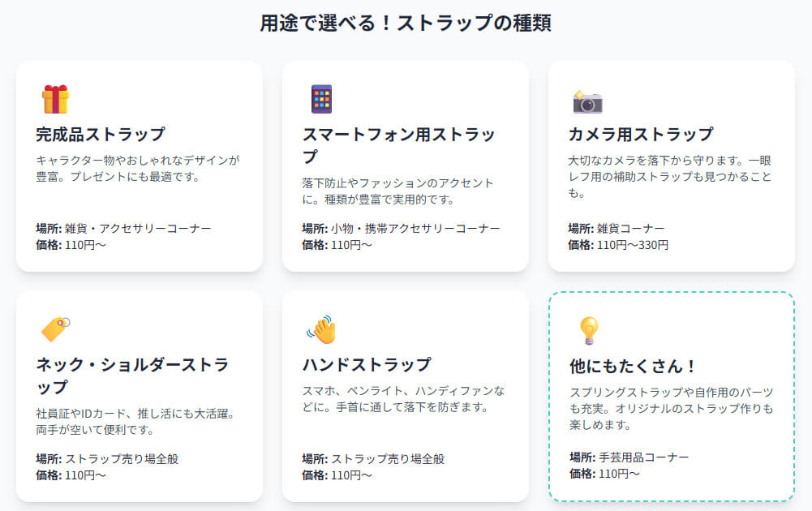Click the waving hand icon
812x511 pixels.
[321, 329]
